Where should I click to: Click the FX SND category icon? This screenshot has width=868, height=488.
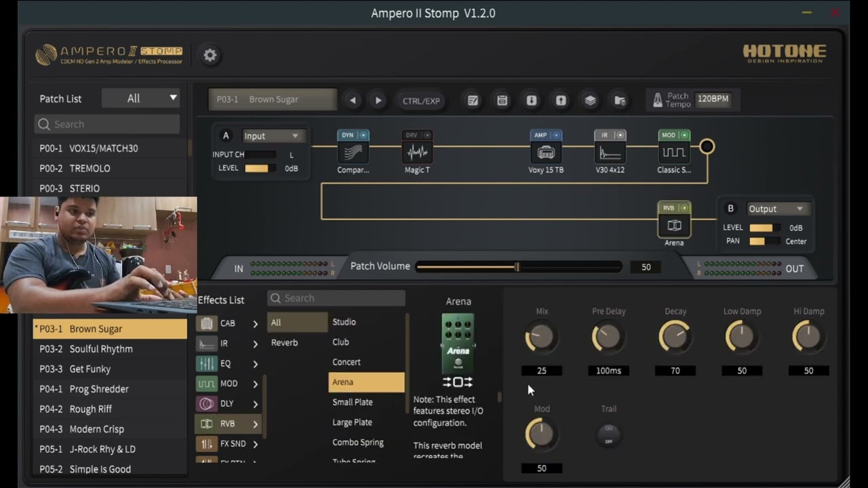[x=207, y=444]
